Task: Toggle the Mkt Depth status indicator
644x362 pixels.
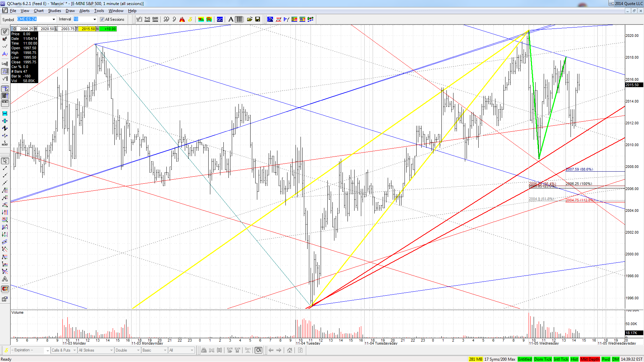Action: 590,359
